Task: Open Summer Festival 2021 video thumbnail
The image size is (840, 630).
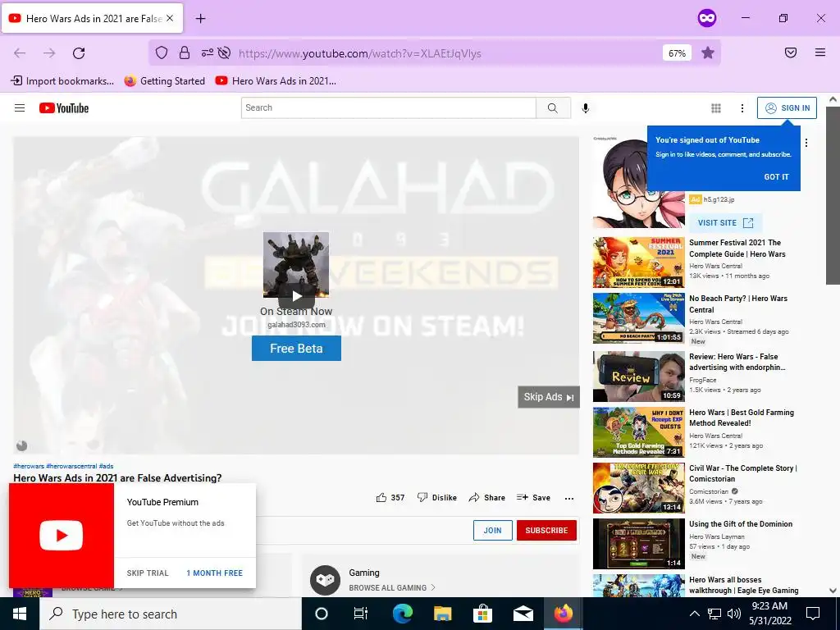Action: tap(638, 262)
